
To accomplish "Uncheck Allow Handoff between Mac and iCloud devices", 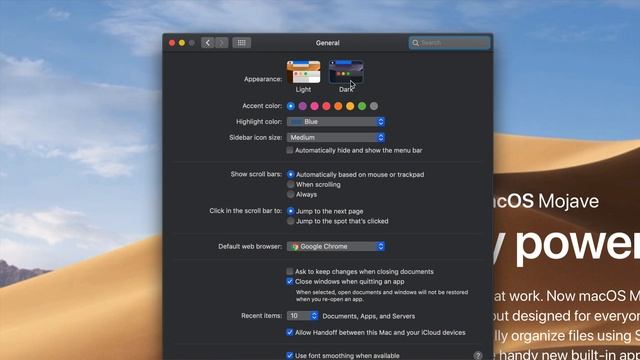I will coord(290,332).
